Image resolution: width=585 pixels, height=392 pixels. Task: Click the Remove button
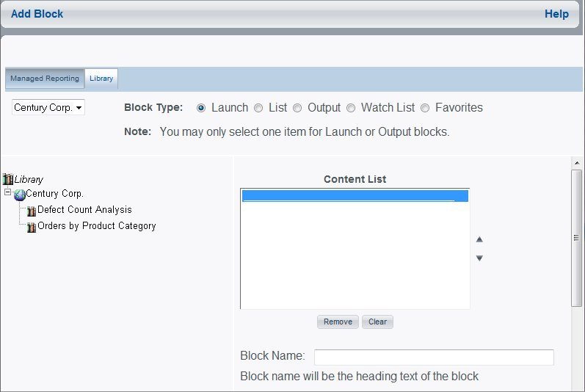coord(338,322)
